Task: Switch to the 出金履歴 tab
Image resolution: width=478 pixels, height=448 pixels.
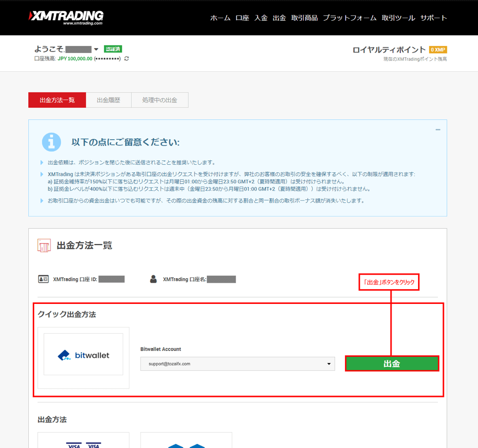Action: pyautogui.click(x=108, y=100)
